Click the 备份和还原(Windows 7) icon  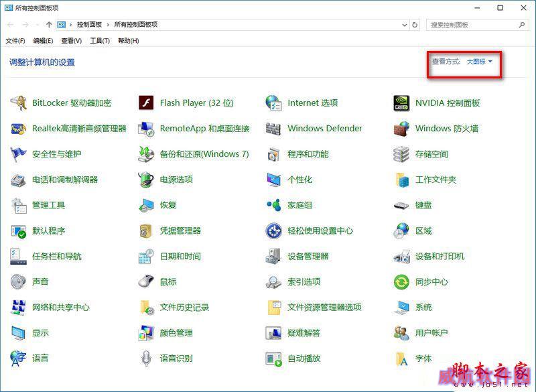point(146,154)
